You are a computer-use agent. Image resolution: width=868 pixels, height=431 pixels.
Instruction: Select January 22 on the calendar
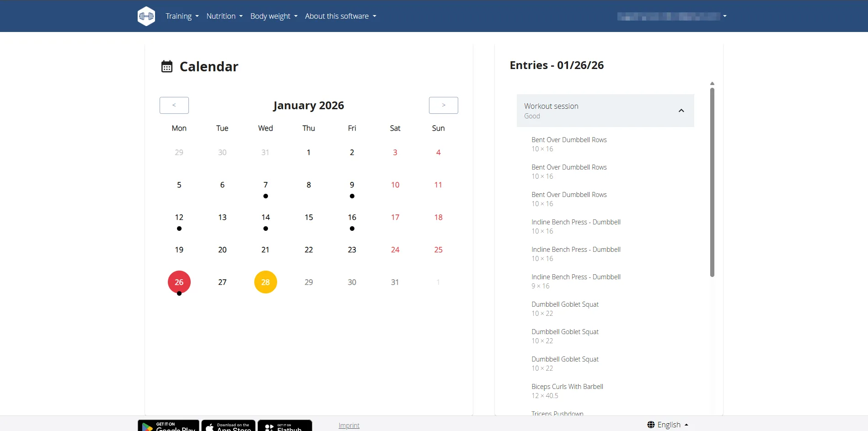(x=309, y=250)
